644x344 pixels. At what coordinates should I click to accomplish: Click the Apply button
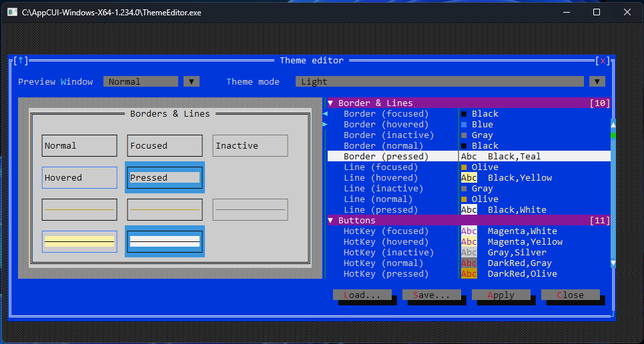pyautogui.click(x=501, y=295)
